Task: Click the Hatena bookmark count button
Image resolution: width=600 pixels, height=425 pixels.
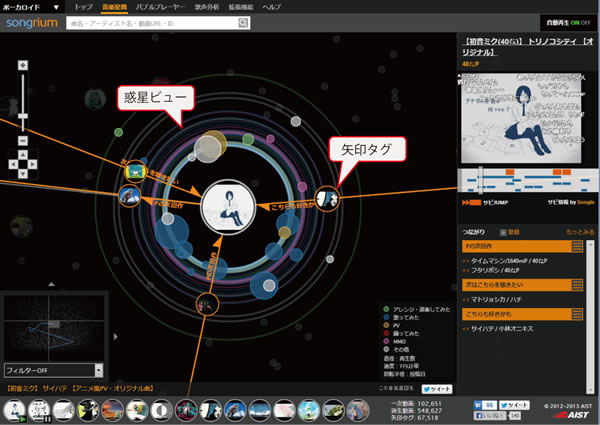Action: coord(485,405)
